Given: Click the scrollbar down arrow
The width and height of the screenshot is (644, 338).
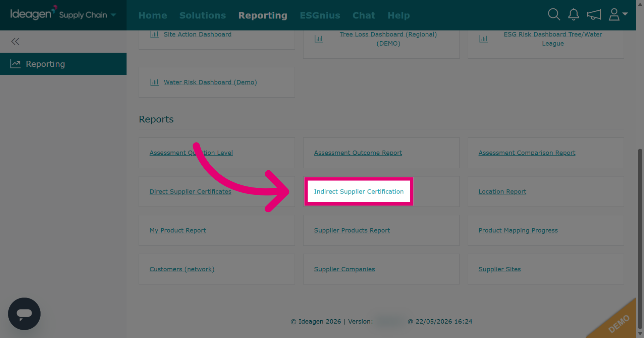Looking at the screenshot, I should (x=640, y=334).
